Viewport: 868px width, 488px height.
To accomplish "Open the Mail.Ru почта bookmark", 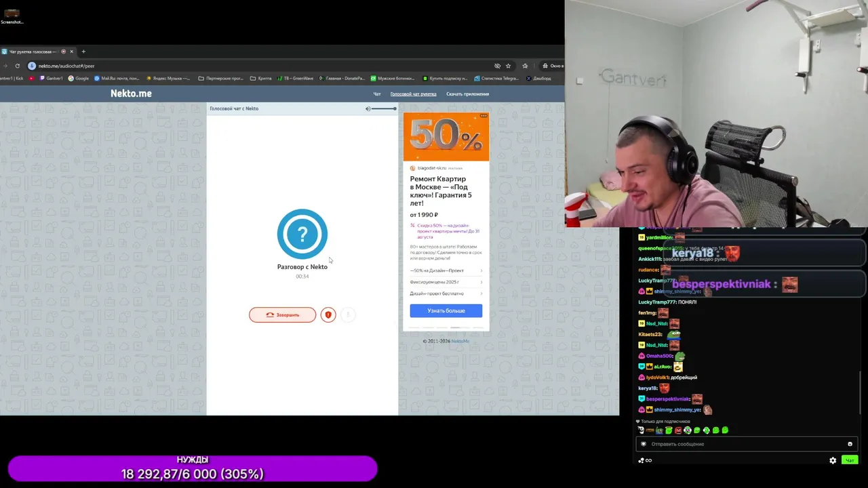I will click(x=117, y=79).
